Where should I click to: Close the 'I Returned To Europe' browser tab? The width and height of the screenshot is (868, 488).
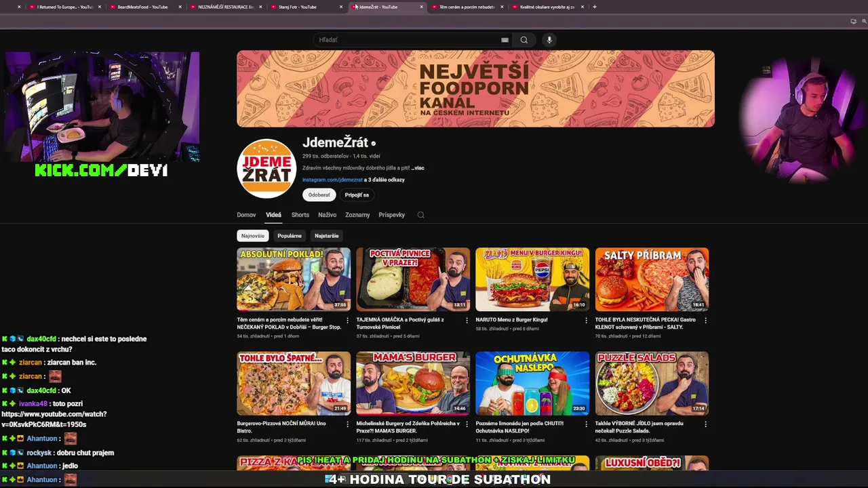[x=100, y=7]
